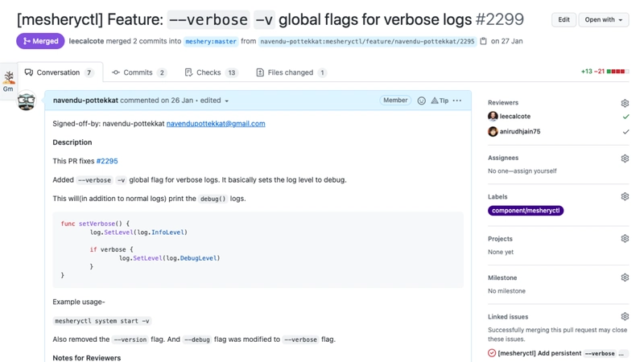Open the Files changed tab

291,72
